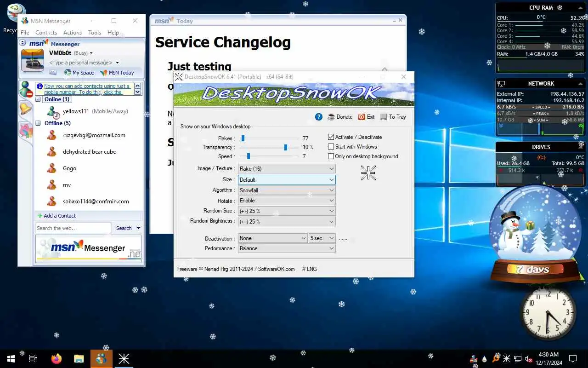588x368 pixels.
Task: Open the Deactivation dropdown set to None
Action: [273, 238]
